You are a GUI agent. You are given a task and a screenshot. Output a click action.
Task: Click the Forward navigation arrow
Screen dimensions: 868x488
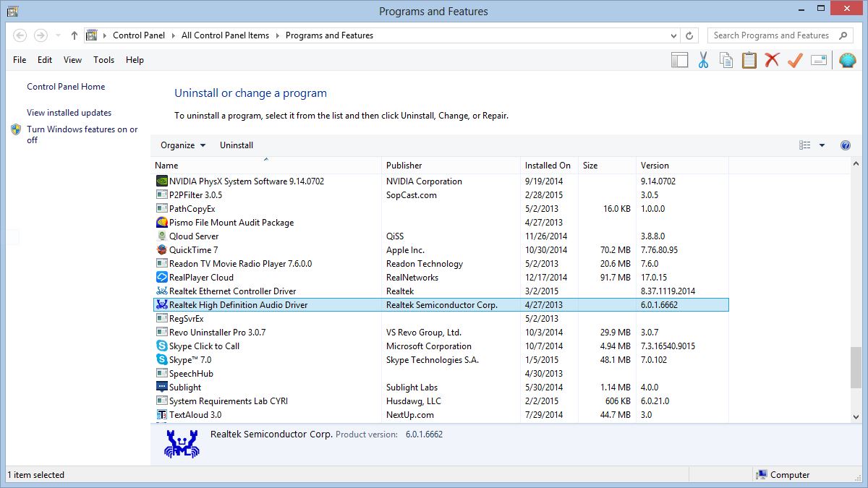point(41,35)
